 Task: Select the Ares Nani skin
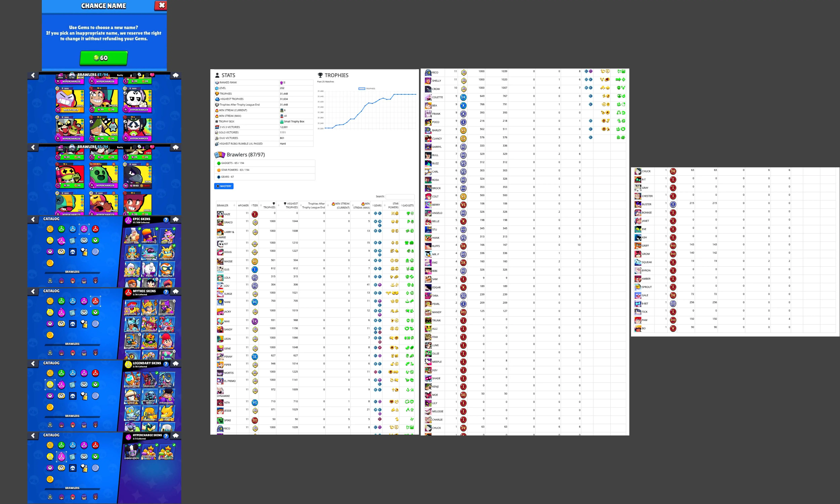tap(132, 308)
